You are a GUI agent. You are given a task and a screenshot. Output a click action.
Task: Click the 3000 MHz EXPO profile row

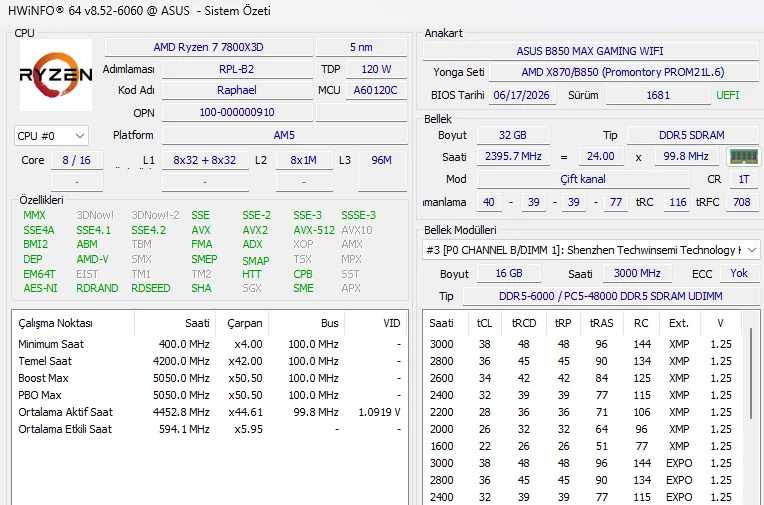(x=581, y=463)
